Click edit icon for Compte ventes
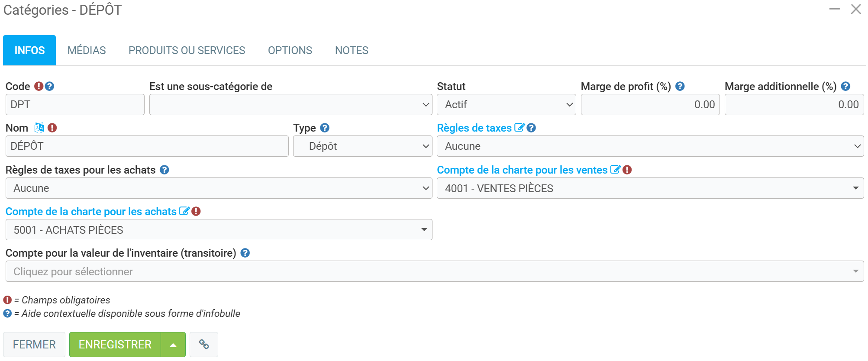This screenshot has width=868, height=361. click(615, 170)
